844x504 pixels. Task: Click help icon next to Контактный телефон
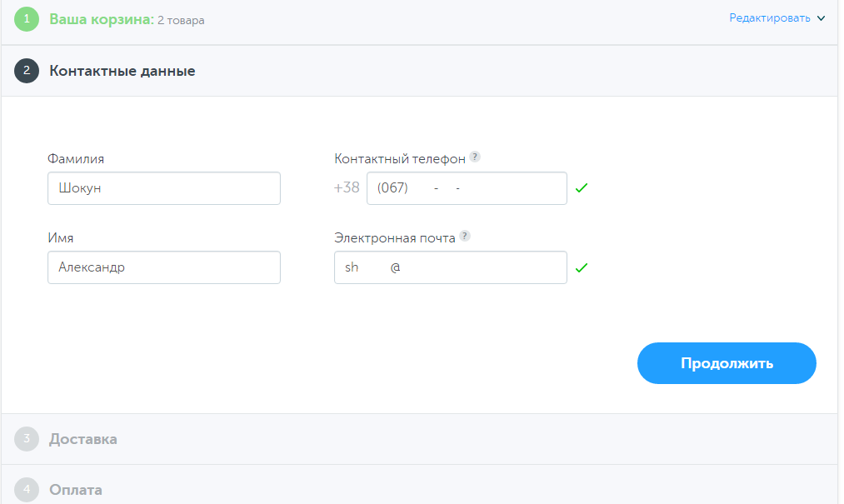[x=475, y=157]
